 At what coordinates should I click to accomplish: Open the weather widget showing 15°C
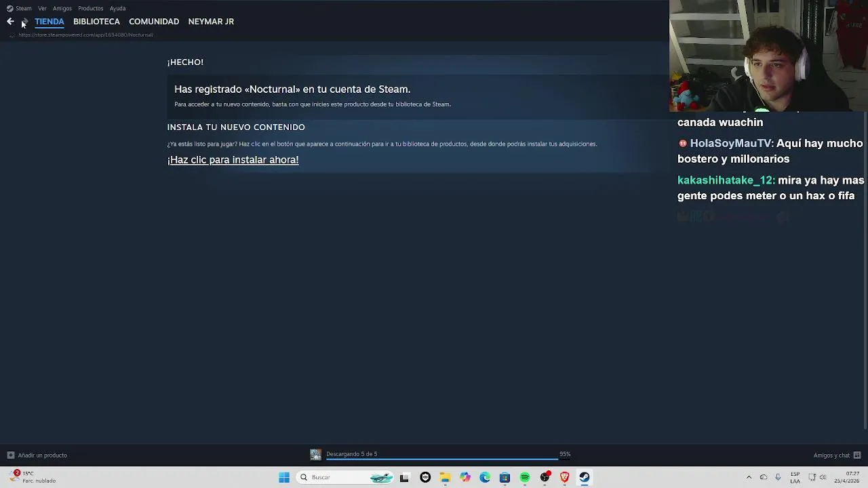click(x=33, y=477)
